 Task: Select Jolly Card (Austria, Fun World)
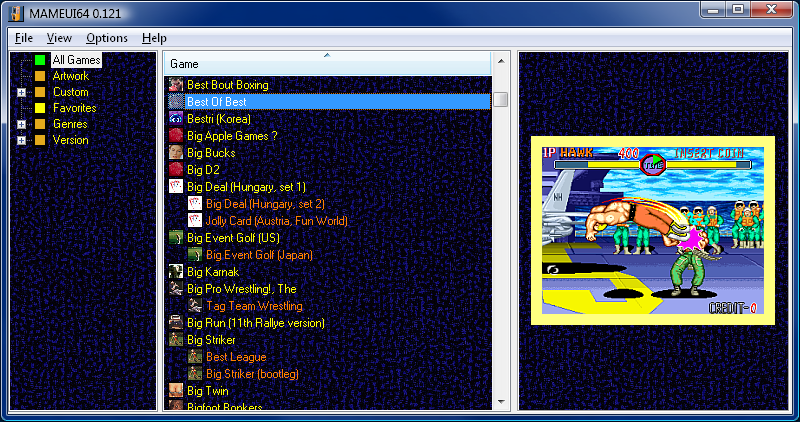(277, 220)
